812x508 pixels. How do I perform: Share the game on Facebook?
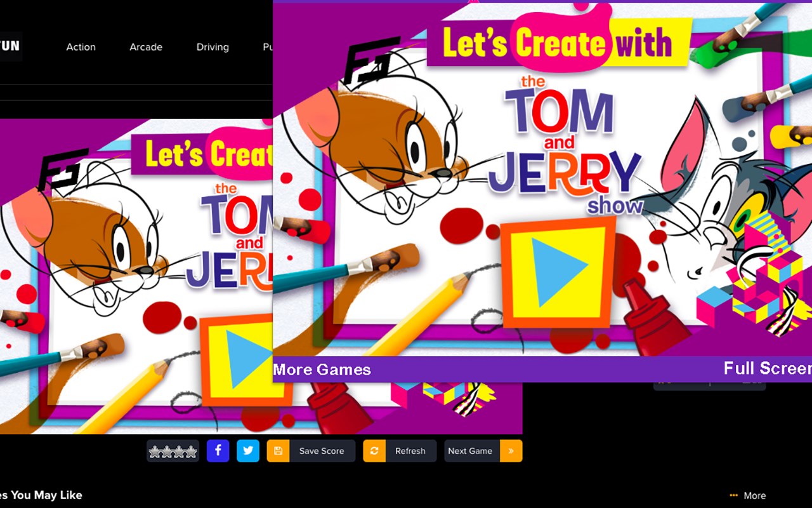[x=218, y=451]
